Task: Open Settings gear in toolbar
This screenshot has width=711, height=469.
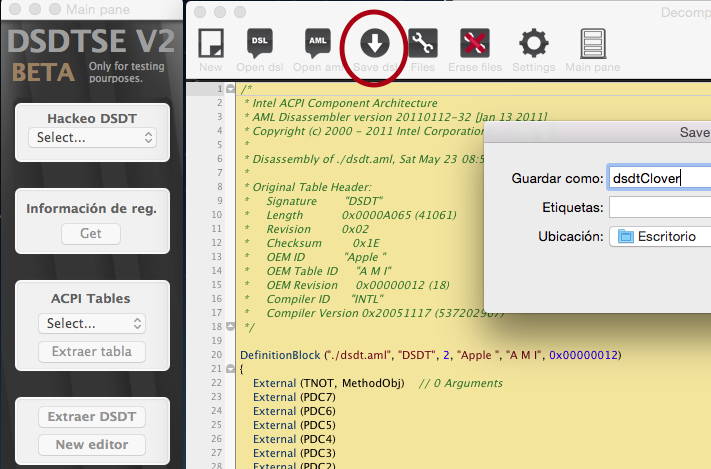Action: pos(534,44)
